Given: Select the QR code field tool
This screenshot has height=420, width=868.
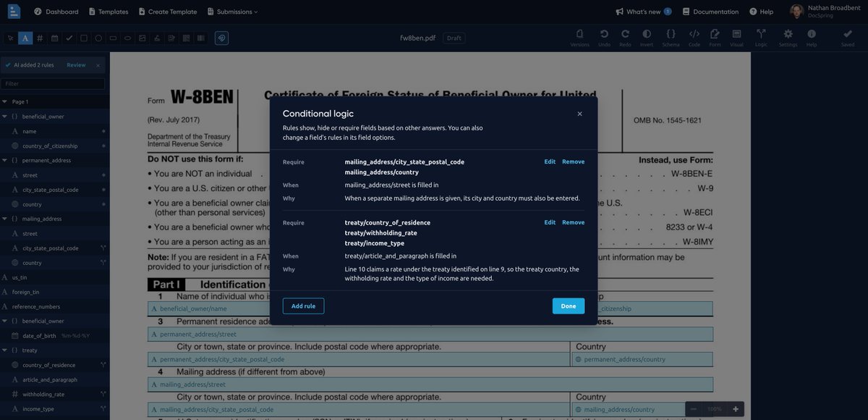Looking at the screenshot, I should click(186, 38).
